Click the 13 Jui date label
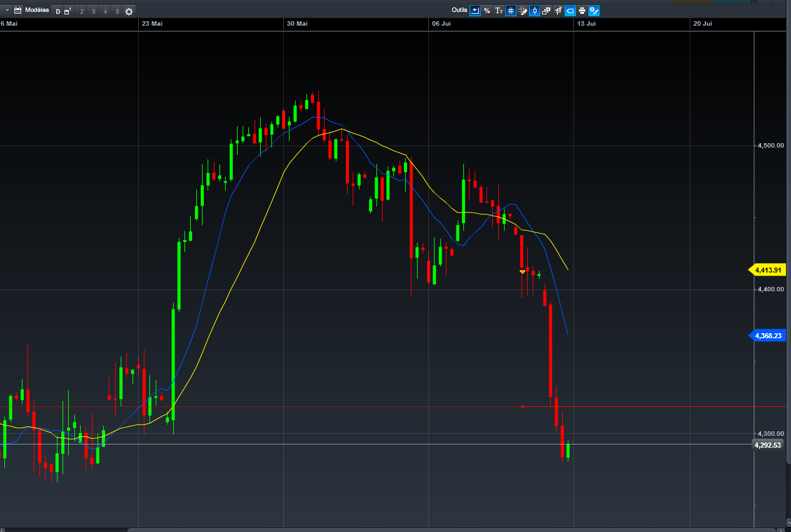The width and height of the screenshot is (791, 532). click(586, 24)
